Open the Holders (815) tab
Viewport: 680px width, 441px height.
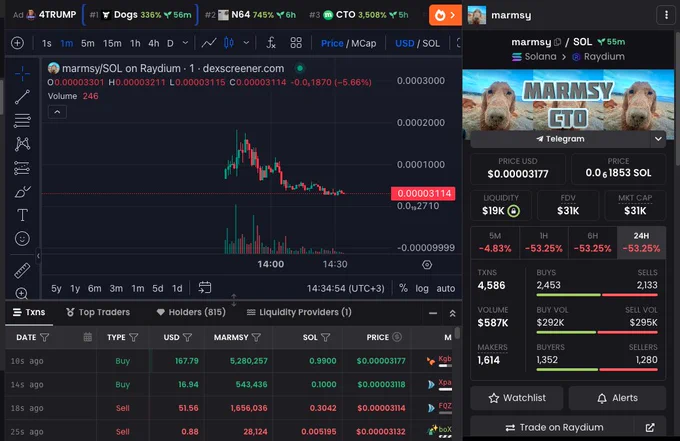pos(191,312)
